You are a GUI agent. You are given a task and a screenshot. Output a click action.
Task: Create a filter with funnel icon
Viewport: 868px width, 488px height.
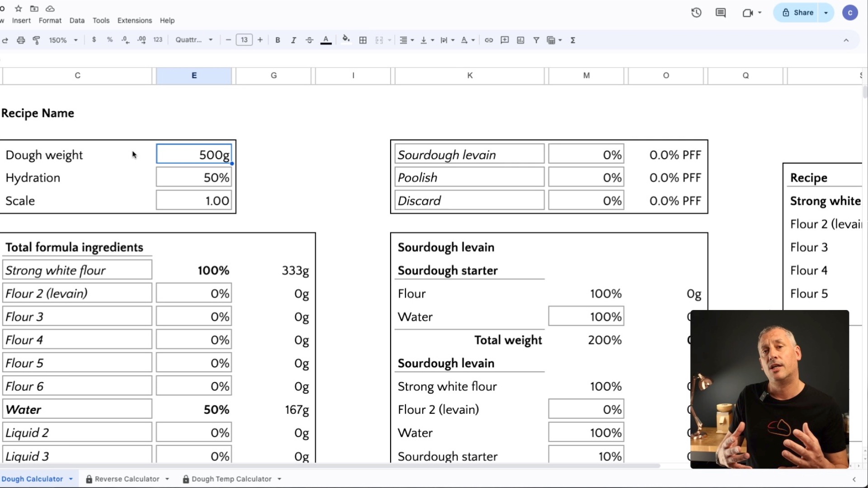click(536, 40)
